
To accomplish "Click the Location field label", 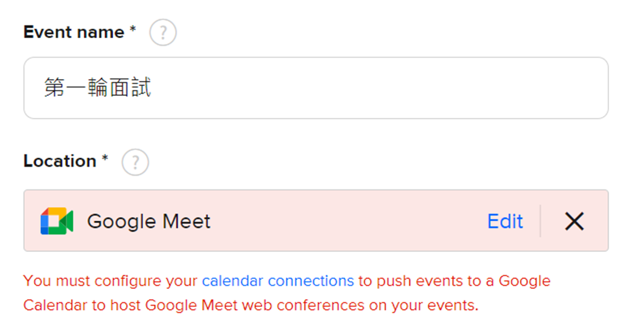I will (x=60, y=161).
